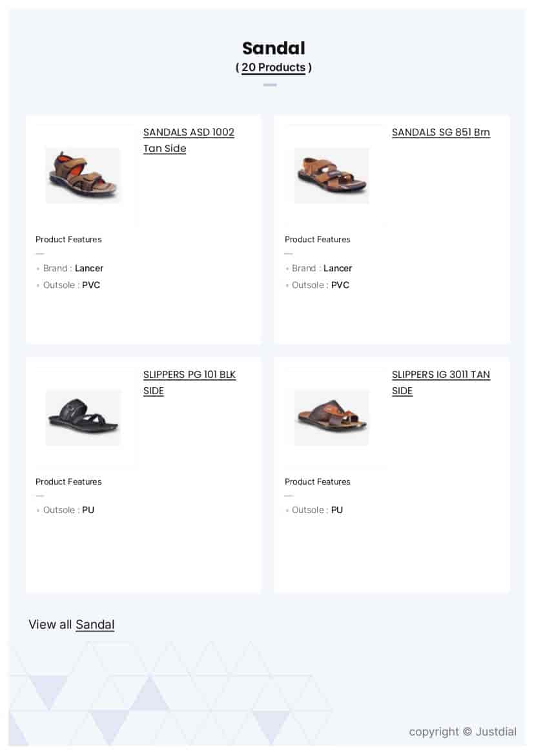Screen dimensions: 534x756
Task: Open the SANDALS SG 851 Brn link
Action: 440,132
